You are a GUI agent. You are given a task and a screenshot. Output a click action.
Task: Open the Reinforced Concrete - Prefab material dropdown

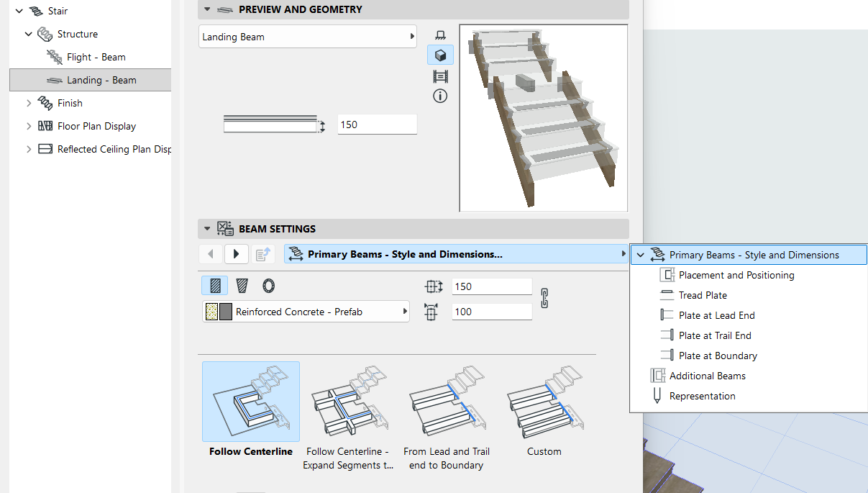pos(306,312)
